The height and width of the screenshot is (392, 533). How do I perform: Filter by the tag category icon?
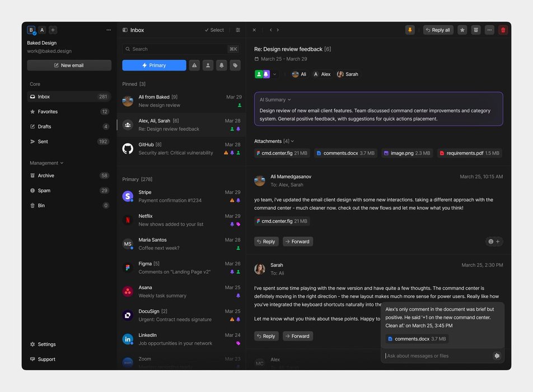(x=235, y=66)
